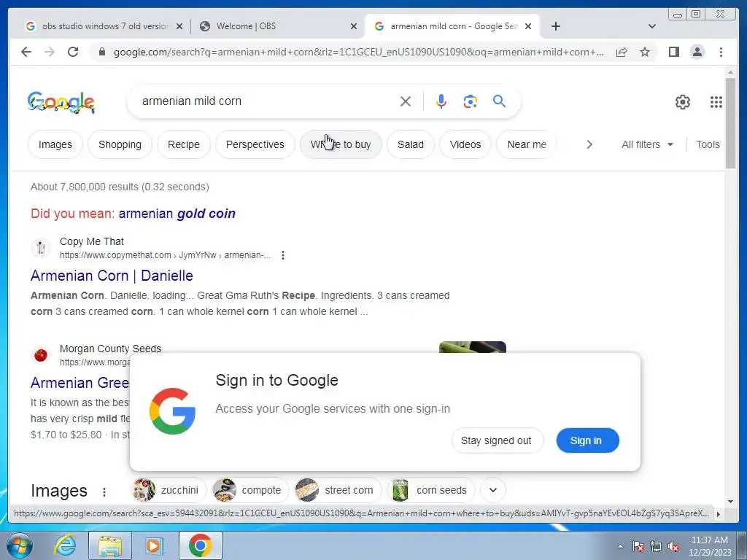Open the Armenian Gree… seeds result title

point(80,382)
